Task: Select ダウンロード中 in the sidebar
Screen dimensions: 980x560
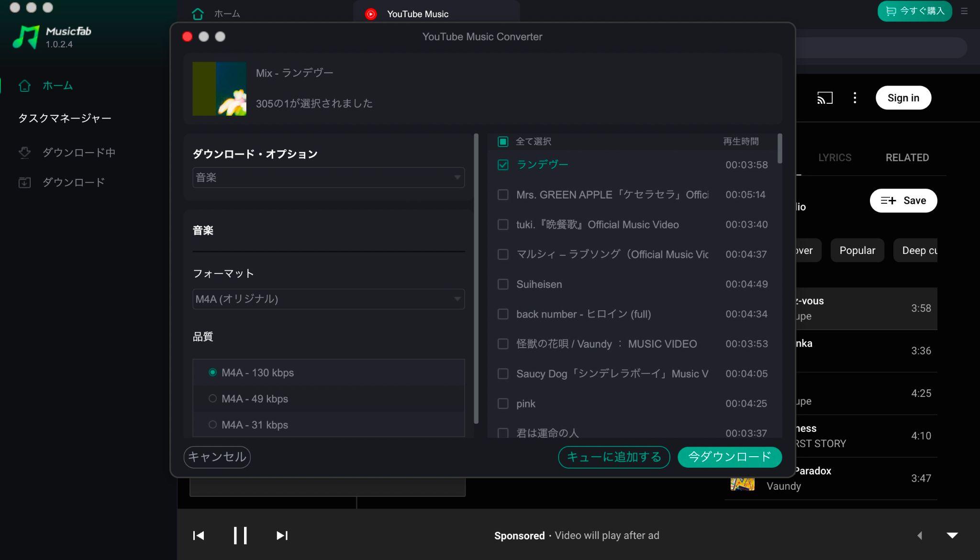Action: tap(79, 153)
